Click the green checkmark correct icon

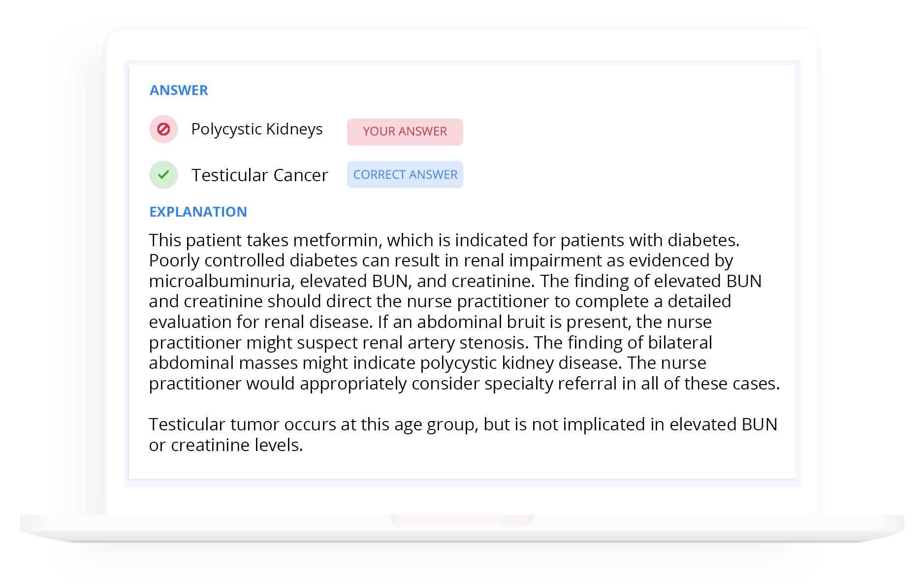[163, 175]
